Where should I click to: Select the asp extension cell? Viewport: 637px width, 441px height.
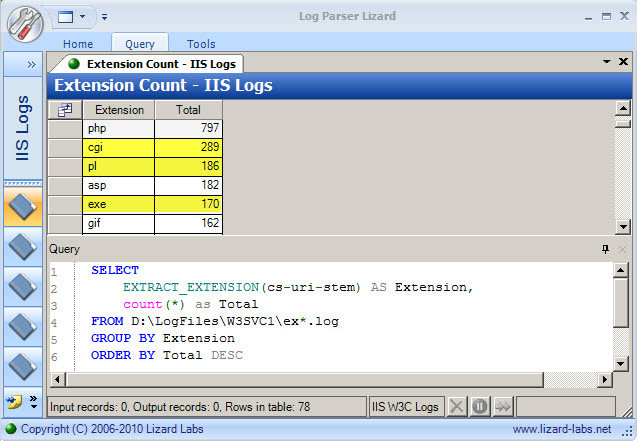click(119, 186)
